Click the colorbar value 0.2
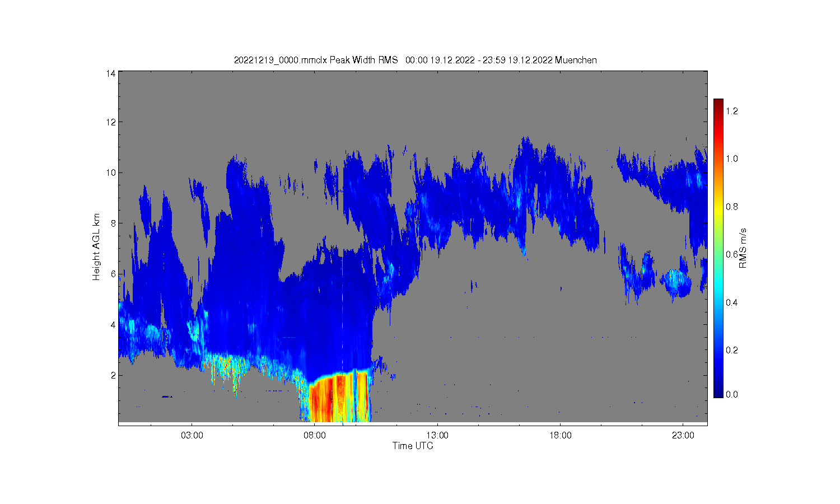Screen dimensions: 840x504 point(732,350)
